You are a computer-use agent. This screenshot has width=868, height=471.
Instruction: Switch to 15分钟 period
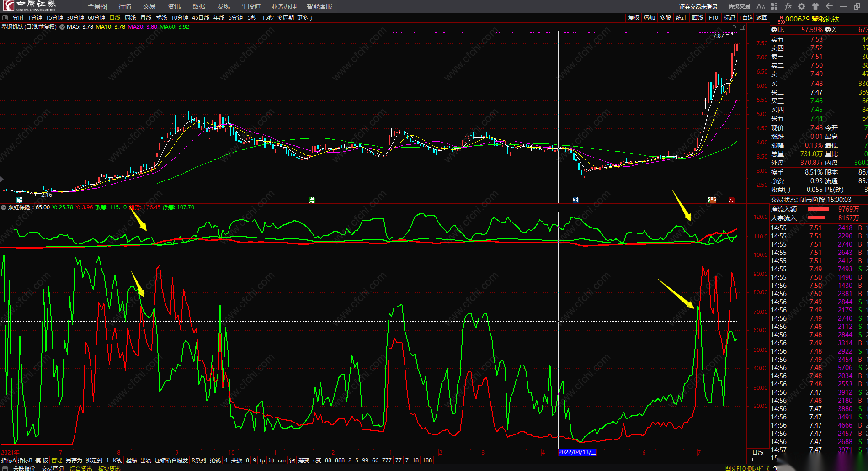point(54,18)
